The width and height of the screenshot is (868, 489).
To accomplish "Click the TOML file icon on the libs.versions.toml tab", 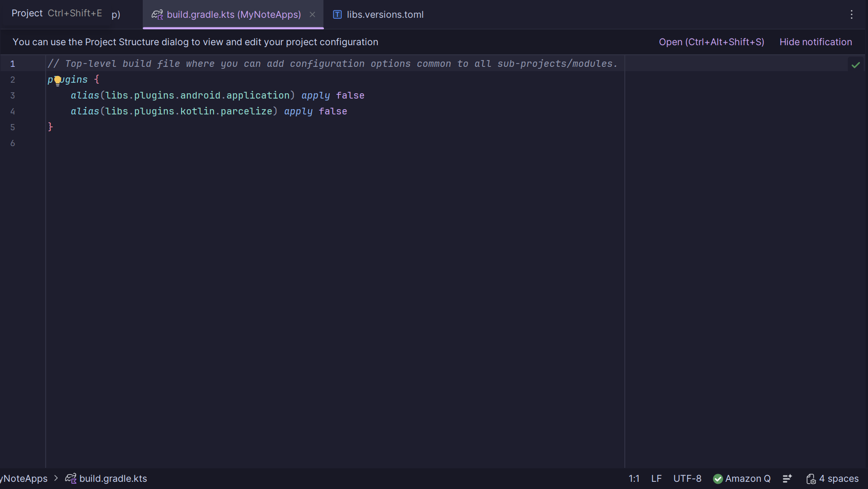I will [x=337, y=14].
